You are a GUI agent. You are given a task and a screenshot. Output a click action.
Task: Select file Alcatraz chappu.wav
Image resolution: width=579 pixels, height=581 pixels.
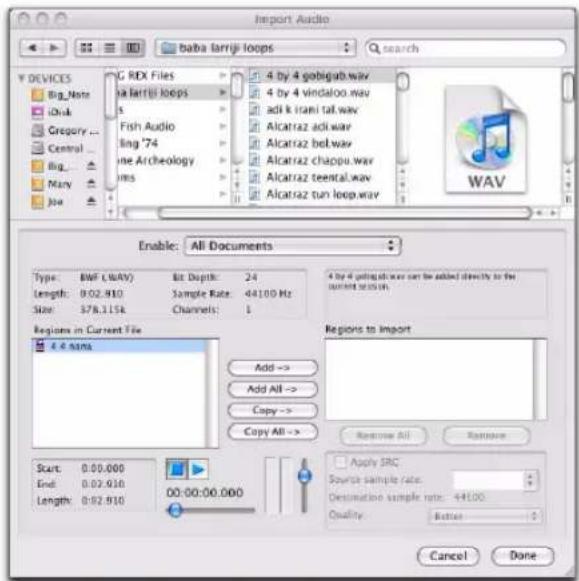click(x=322, y=160)
